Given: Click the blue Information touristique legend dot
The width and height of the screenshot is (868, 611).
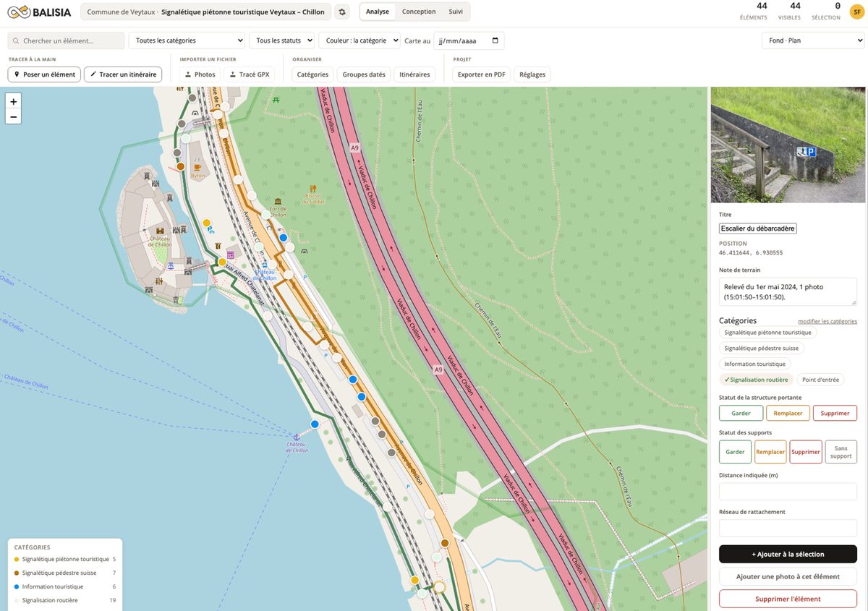Looking at the screenshot, I should point(17,587).
